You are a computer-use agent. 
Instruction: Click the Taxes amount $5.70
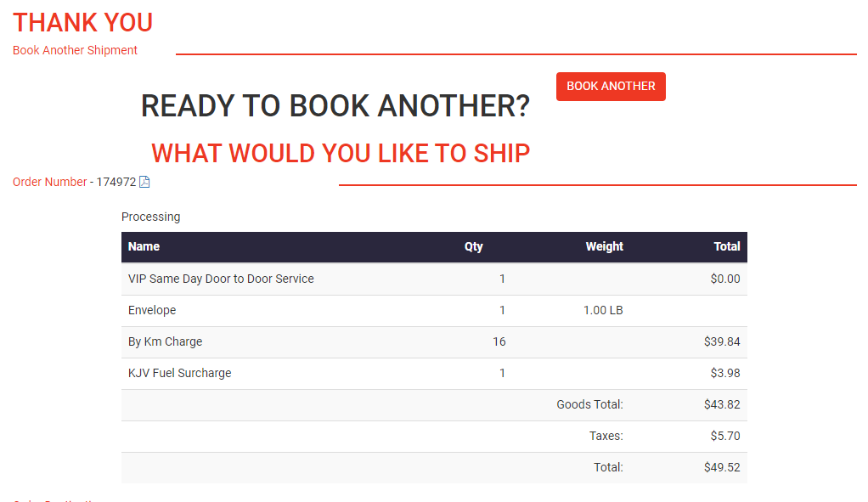pyautogui.click(x=724, y=436)
